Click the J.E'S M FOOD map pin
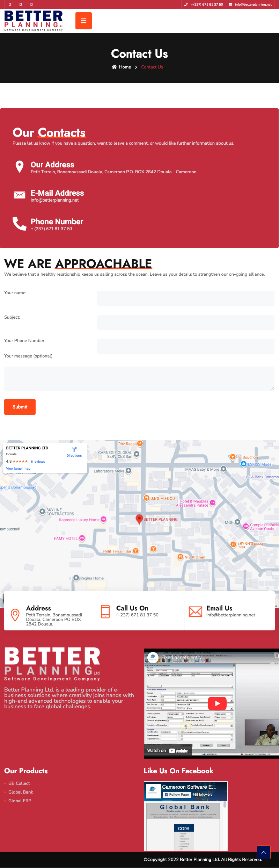279x868 pixels. point(147,498)
